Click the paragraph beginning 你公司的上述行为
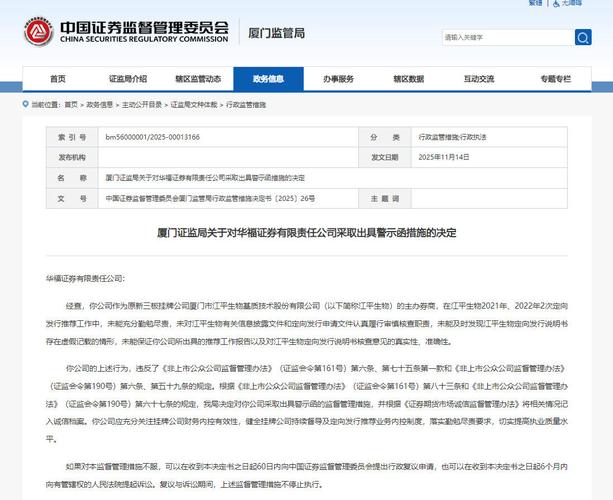 (x=306, y=404)
